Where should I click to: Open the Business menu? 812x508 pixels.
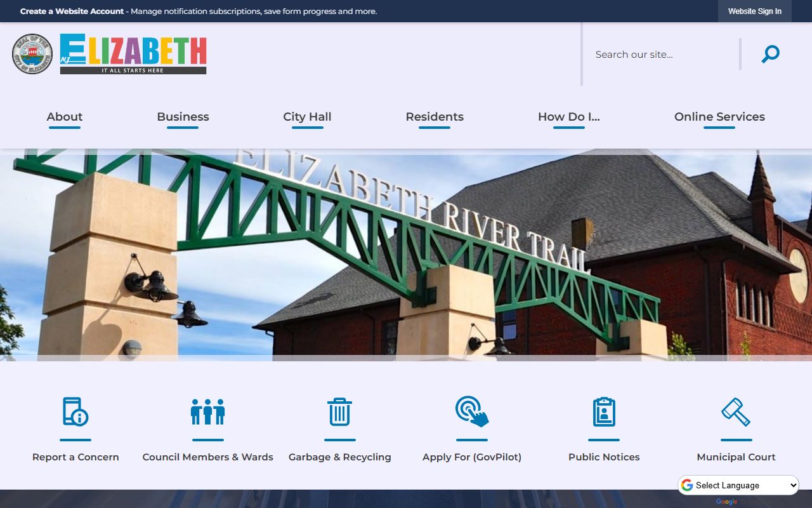(x=183, y=117)
